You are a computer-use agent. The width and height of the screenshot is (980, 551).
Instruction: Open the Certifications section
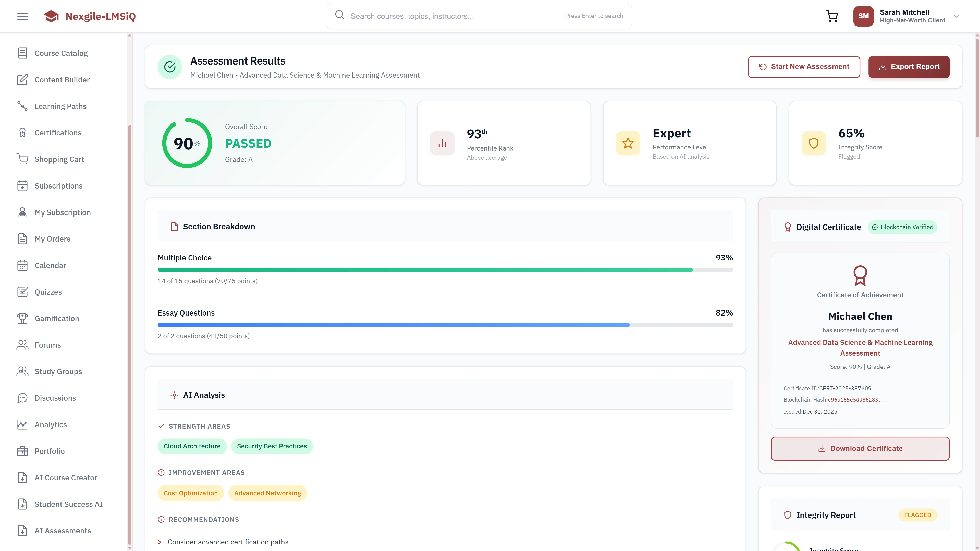[x=58, y=132]
